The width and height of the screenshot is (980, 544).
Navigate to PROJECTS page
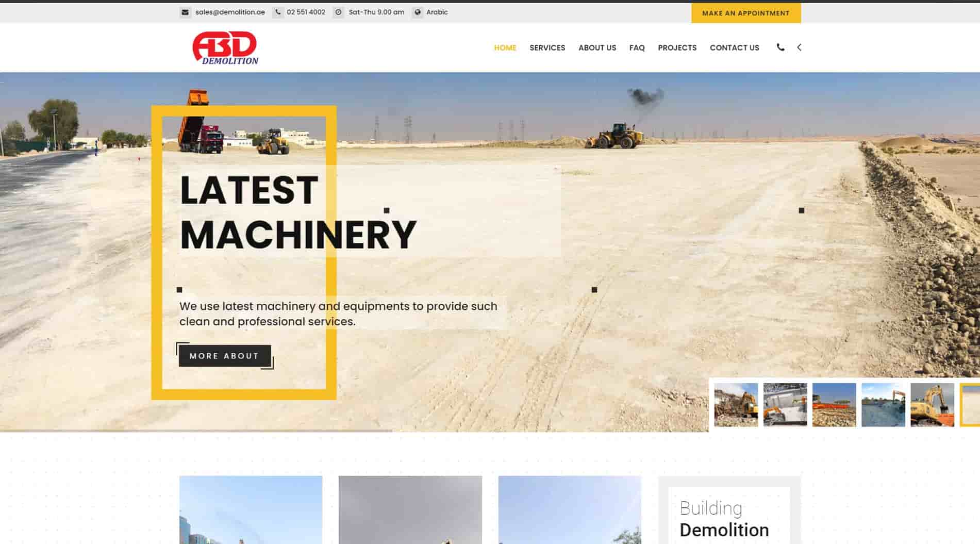tap(677, 47)
